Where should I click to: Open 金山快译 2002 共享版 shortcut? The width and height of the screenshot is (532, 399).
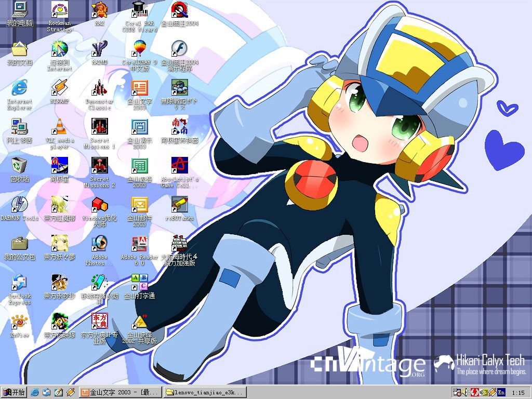tap(139, 329)
